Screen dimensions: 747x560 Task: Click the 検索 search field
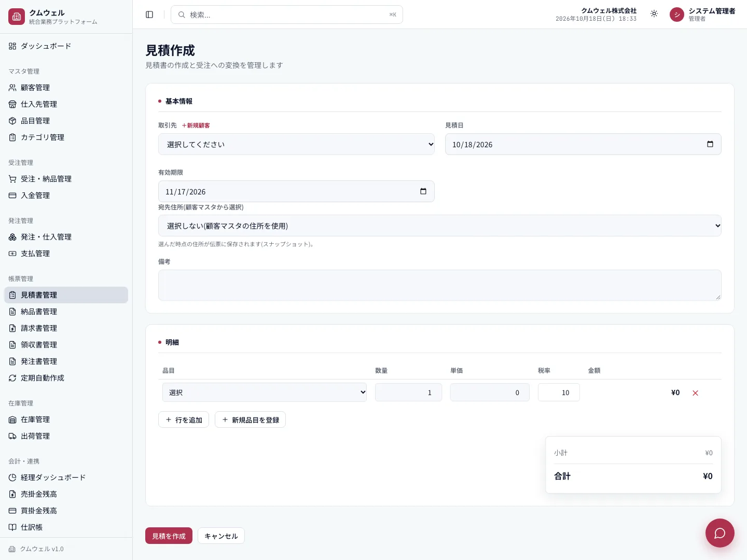[x=287, y=15]
